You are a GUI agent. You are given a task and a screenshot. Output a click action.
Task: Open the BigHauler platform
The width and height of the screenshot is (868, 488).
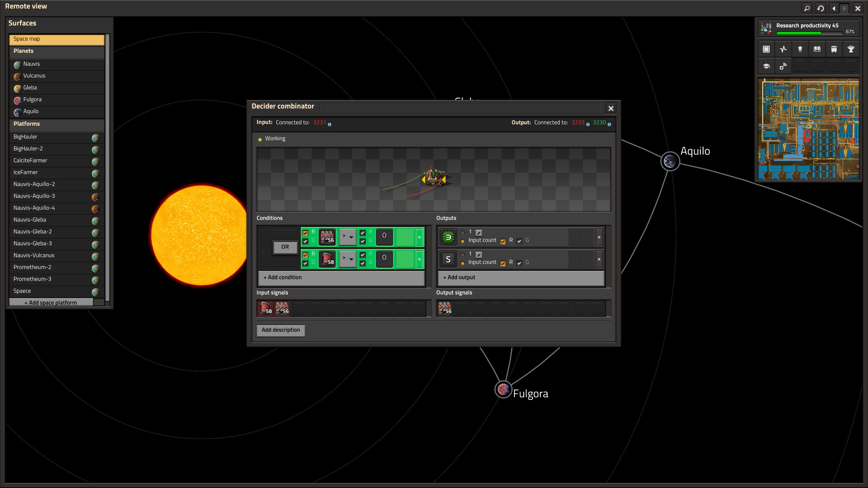(x=57, y=137)
